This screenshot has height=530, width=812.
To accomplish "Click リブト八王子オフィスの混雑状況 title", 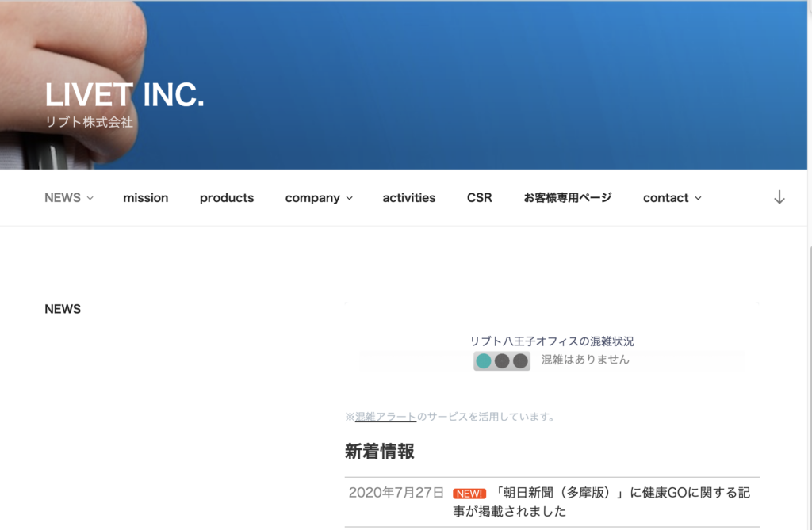I will 552,341.
